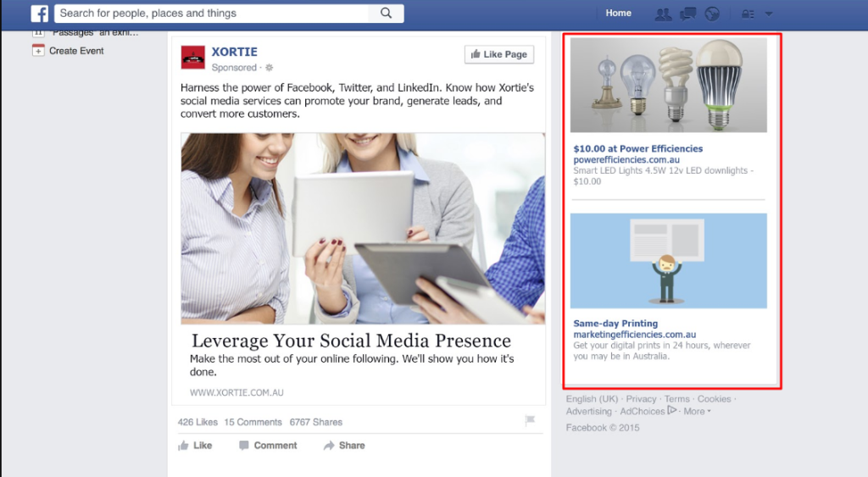
Task: Click the gear icon next to Sponsored
Action: [270, 68]
